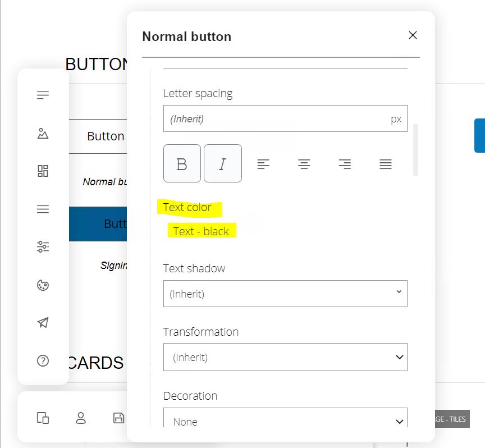The height and width of the screenshot is (448, 485).
Task: Click the save floppy disk icon
Action: tap(118, 418)
